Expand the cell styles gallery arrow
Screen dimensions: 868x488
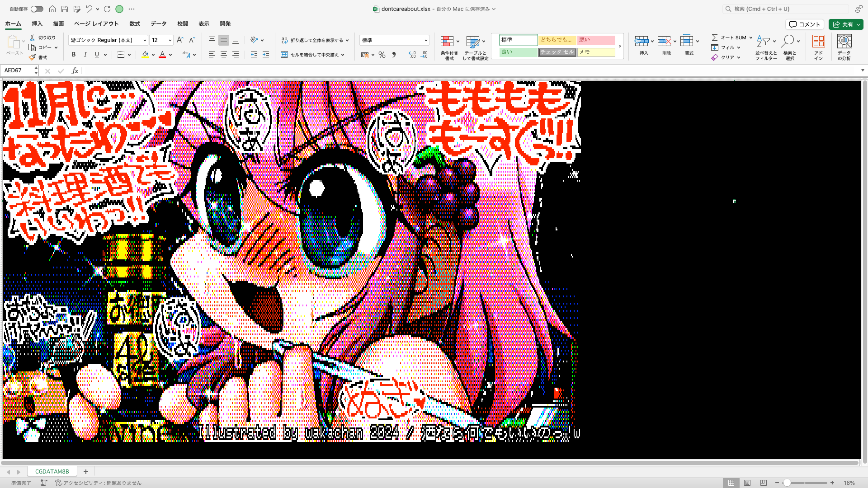[620, 46]
